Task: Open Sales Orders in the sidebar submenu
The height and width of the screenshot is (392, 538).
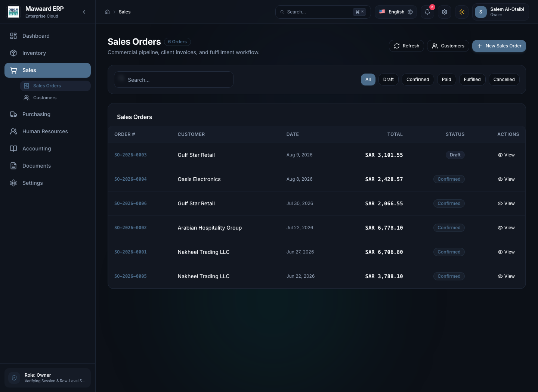Action: click(55, 86)
